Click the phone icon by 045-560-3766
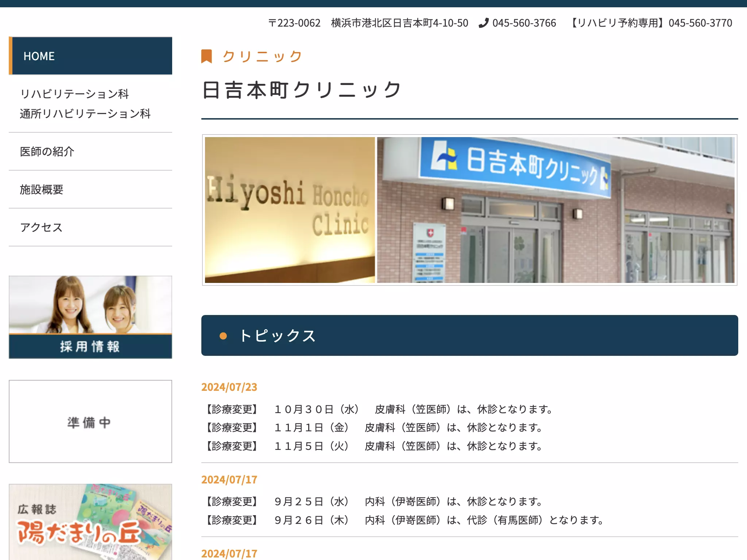Viewport: 747px width, 560px height. (483, 23)
